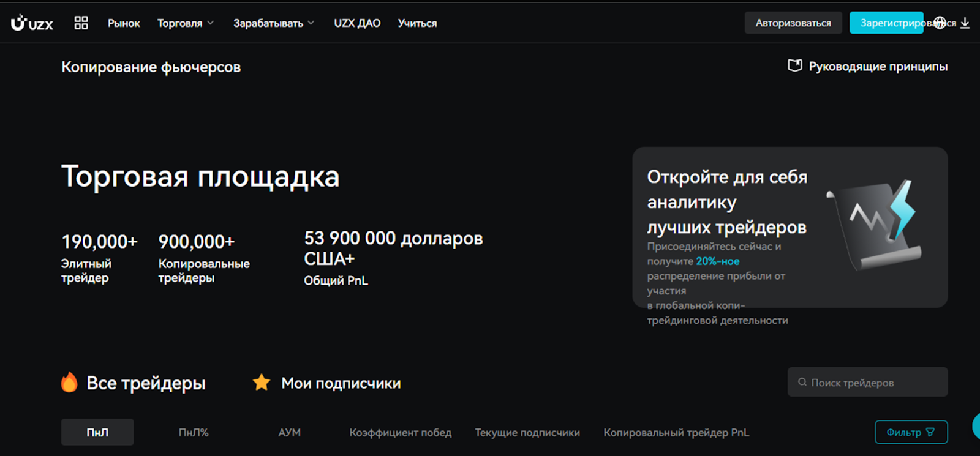Sort by Текущие подписчики

(x=527, y=432)
